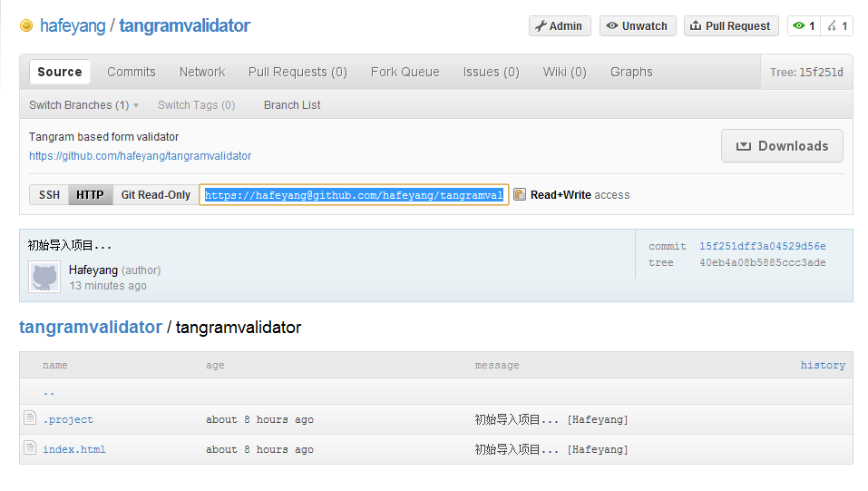Expand Switch Tags (0) menu
The height and width of the screenshot is (491, 868).
click(x=197, y=104)
